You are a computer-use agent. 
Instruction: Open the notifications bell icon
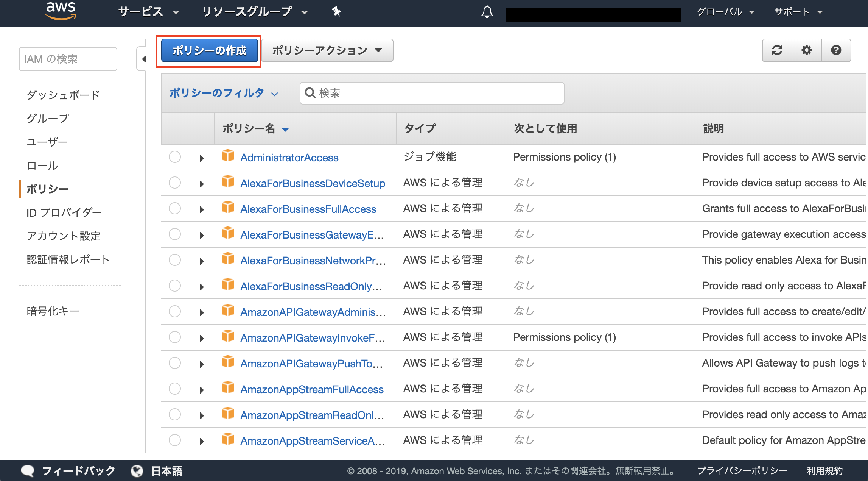[487, 12]
